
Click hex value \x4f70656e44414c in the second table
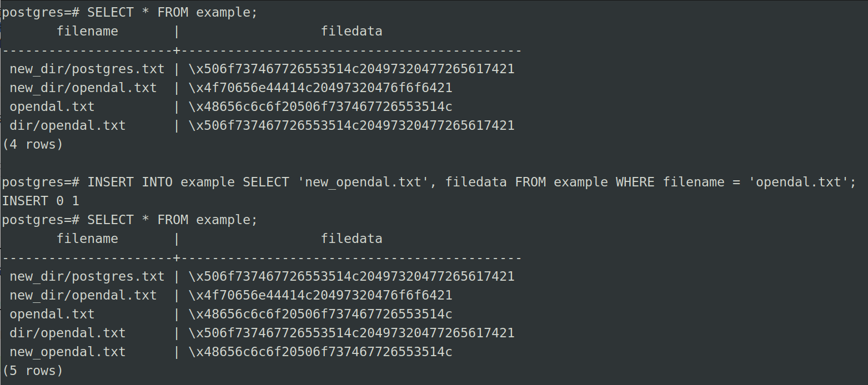(320, 295)
